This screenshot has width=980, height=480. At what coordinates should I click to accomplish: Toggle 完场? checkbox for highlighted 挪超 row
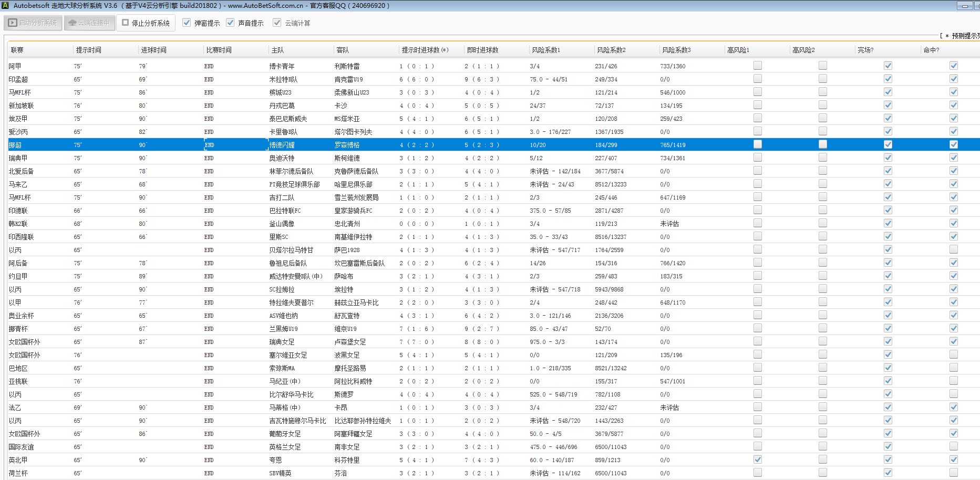point(888,144)
